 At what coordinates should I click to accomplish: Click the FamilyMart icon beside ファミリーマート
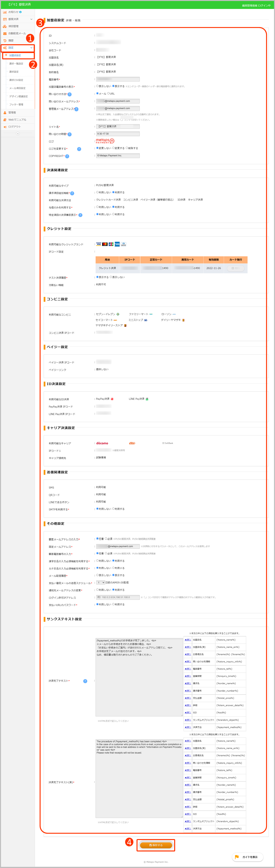tap(151, 314)
